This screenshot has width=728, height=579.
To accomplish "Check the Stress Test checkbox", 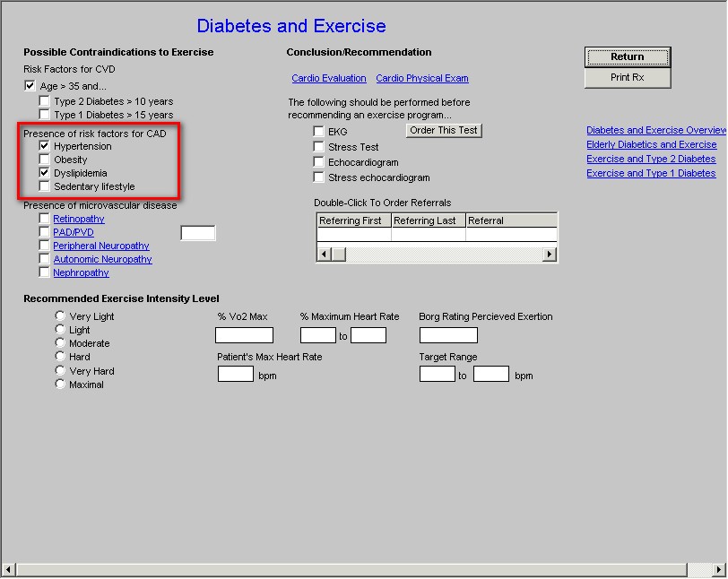I will [318, 147].
